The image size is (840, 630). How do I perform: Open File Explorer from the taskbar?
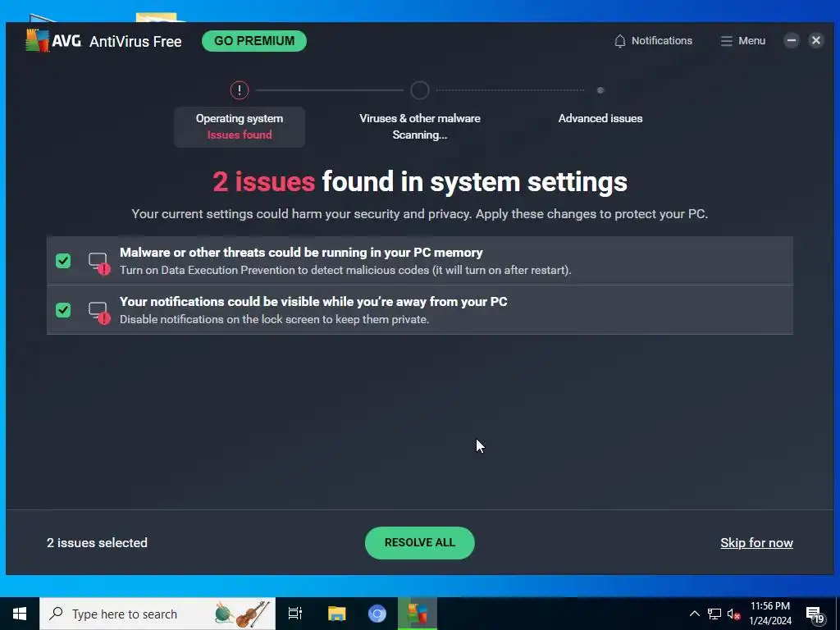pos(336,614)
